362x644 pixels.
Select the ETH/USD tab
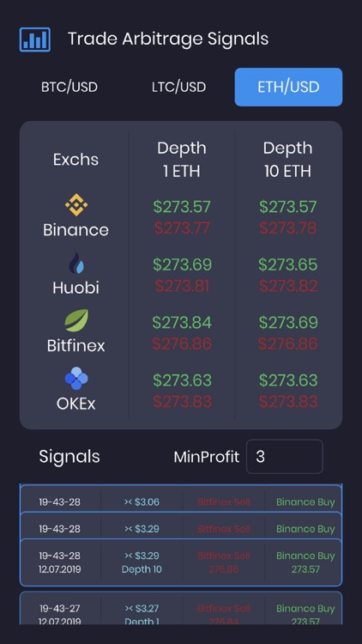click(x=288, y=87)
